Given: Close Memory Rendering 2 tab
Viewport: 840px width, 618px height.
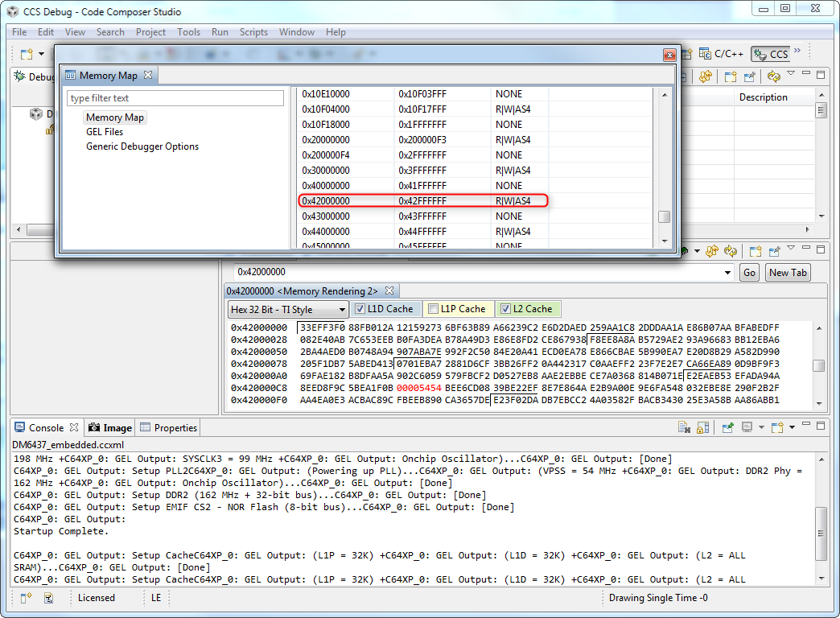Looking at the screenshot, I should click(x=389, y=290).
